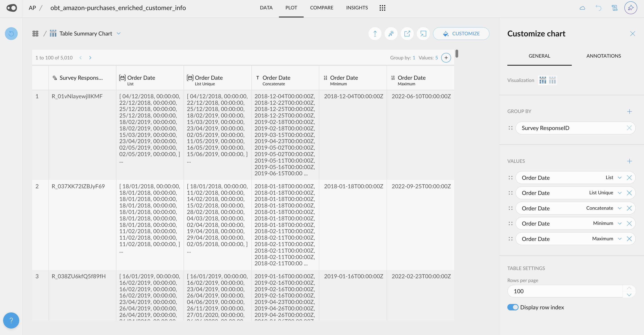
Task: Click the Rows per page input field
Action: click(565, 291)
